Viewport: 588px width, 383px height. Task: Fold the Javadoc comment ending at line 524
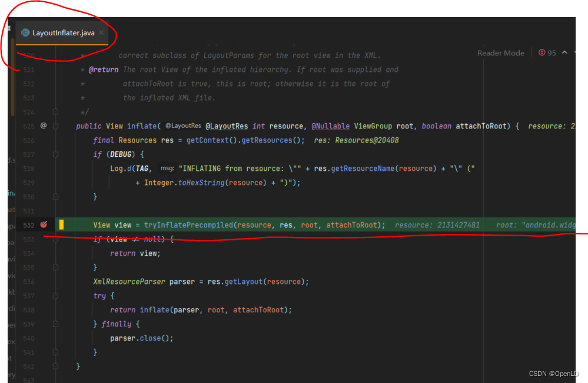(x=55, y=112)
